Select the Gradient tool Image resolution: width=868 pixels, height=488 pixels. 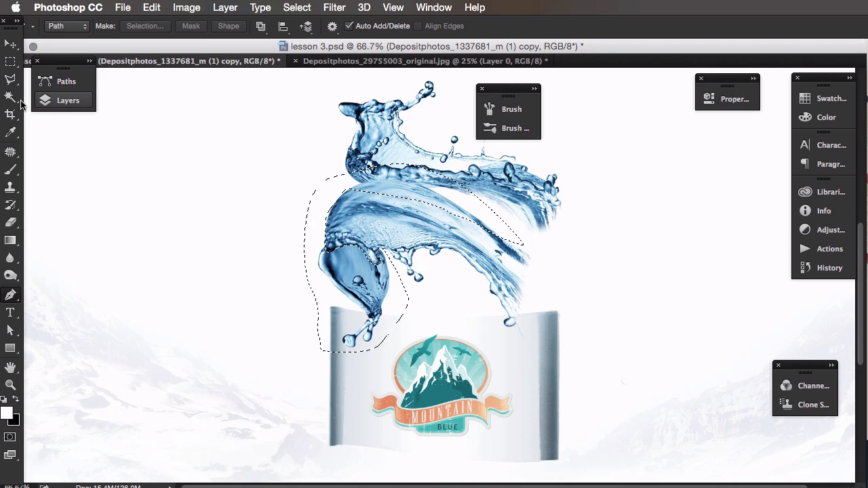pyautogui.click(x=10, y=240)
